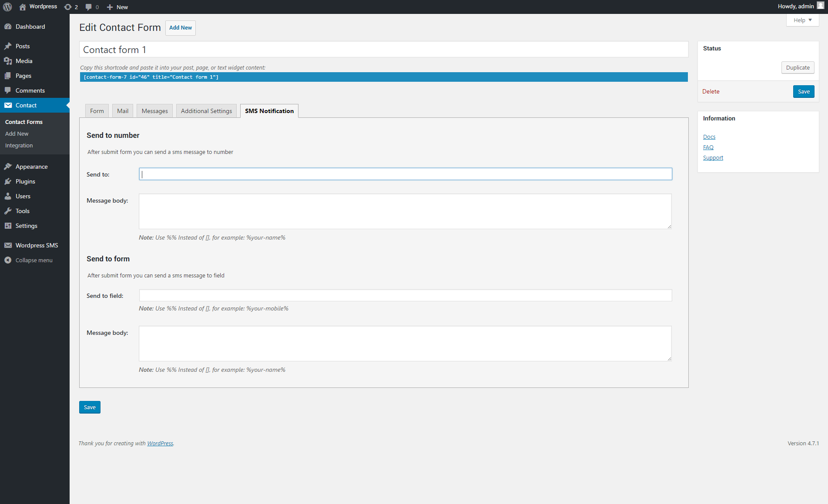Image resolution: width=828 pixels, height=504 pixels.
Task: Focus the Send to field input
Action: pos(405,295)
